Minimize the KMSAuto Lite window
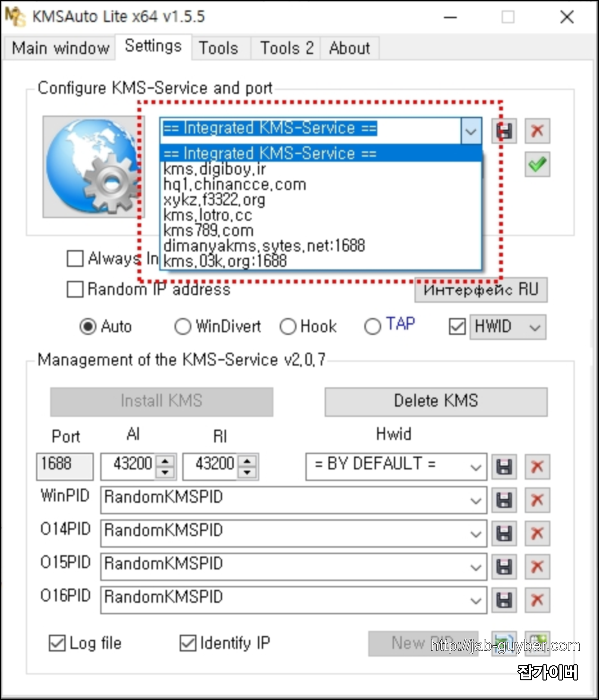Image resolution: width=599 pixels, height=700 pixels. (x=450, y=17)
